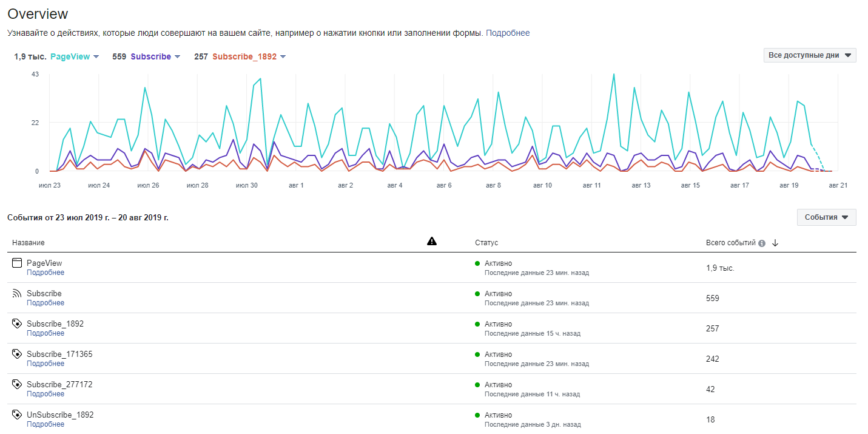Expand the Все доступные дни date range
868x434 pixels.
tap(809, 55)
